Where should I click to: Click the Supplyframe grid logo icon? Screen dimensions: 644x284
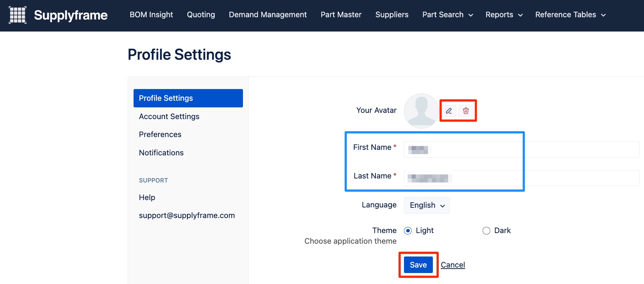coord(18,15)
